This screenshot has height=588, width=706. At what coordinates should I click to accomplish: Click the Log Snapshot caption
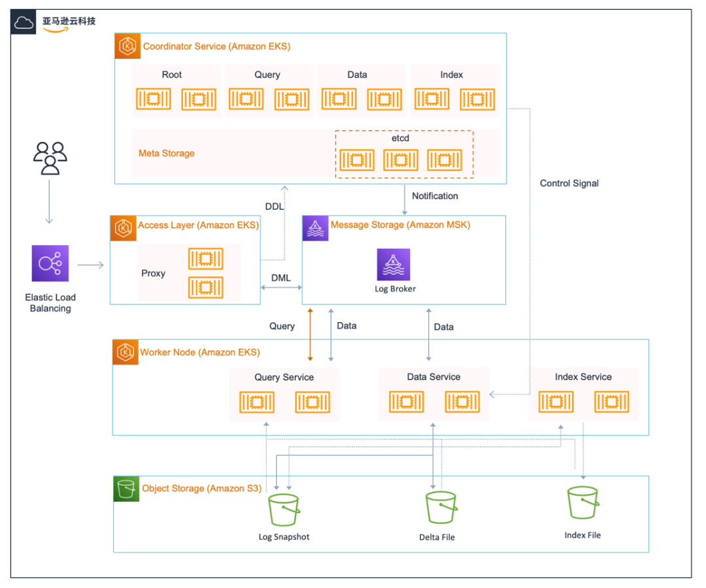pos(284,536)
